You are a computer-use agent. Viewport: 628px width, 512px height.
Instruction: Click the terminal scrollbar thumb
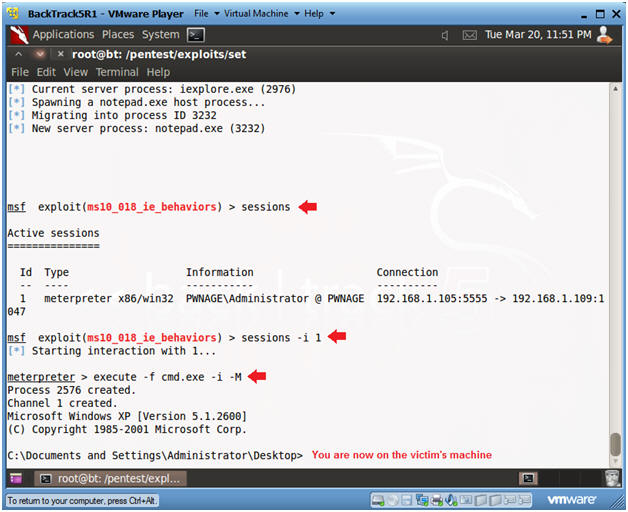tap(615, 444)
